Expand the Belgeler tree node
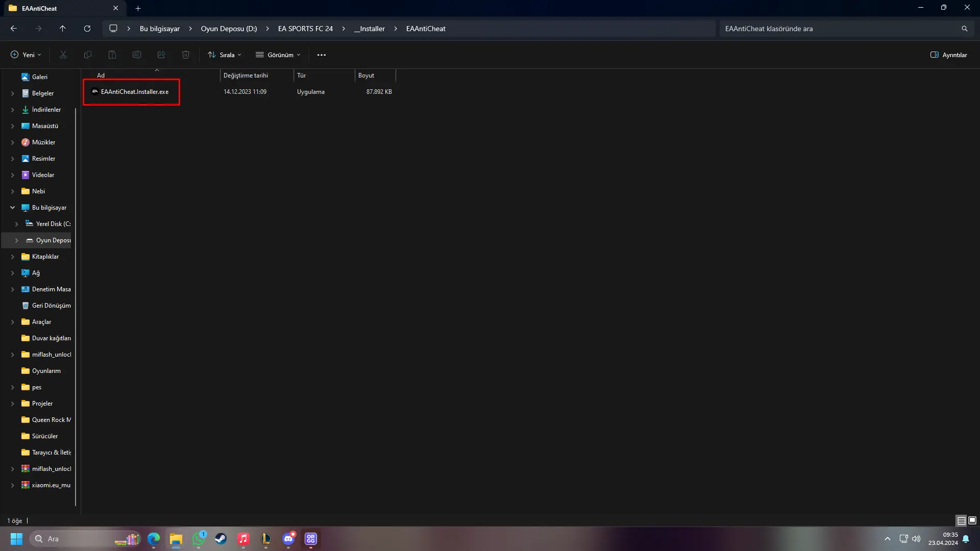This screenshot has width=980, height=551. coord(13,93)
